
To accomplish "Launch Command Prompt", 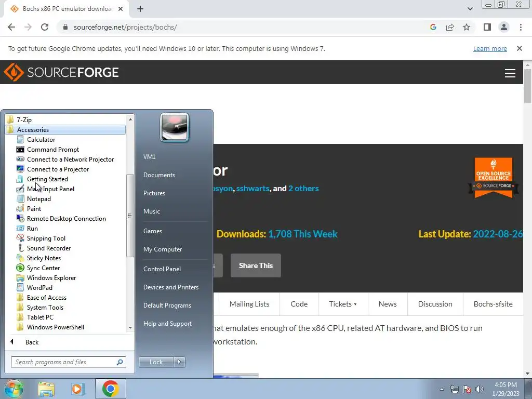I will tap(52, 149).
